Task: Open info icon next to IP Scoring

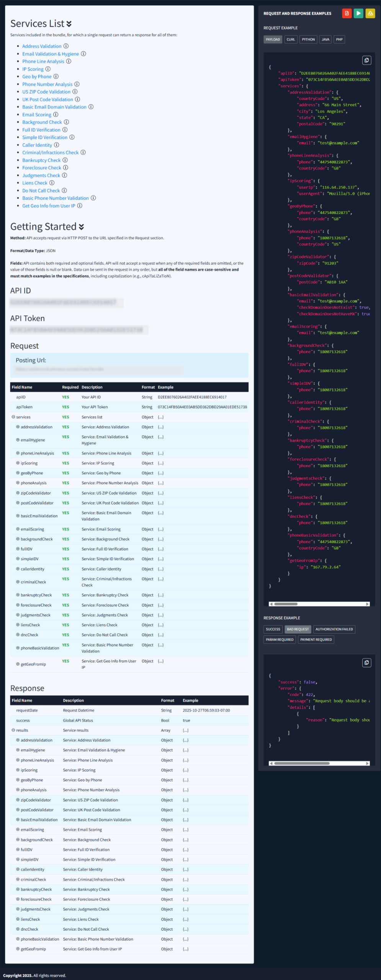Action: tap(48, 69)
